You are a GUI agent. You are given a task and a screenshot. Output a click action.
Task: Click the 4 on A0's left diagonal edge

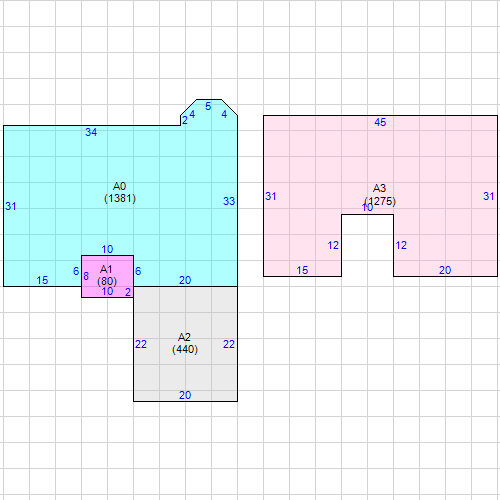click(x=192, y=114)
